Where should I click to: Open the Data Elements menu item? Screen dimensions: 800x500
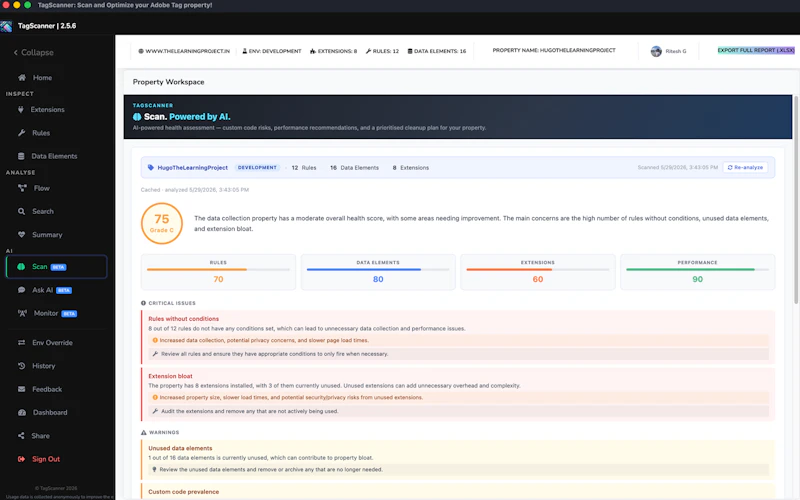(x=54, y=156)
